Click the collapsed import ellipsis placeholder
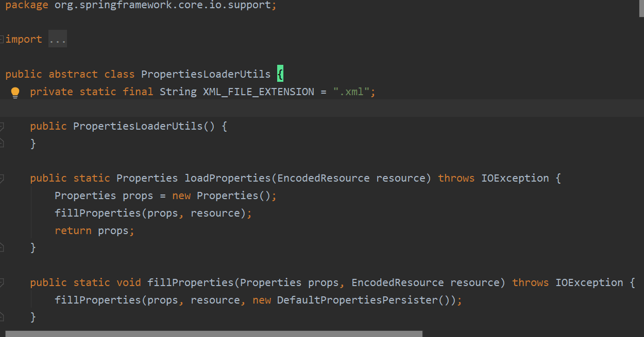This screenshot has height=337, width=644. (58, 40)
